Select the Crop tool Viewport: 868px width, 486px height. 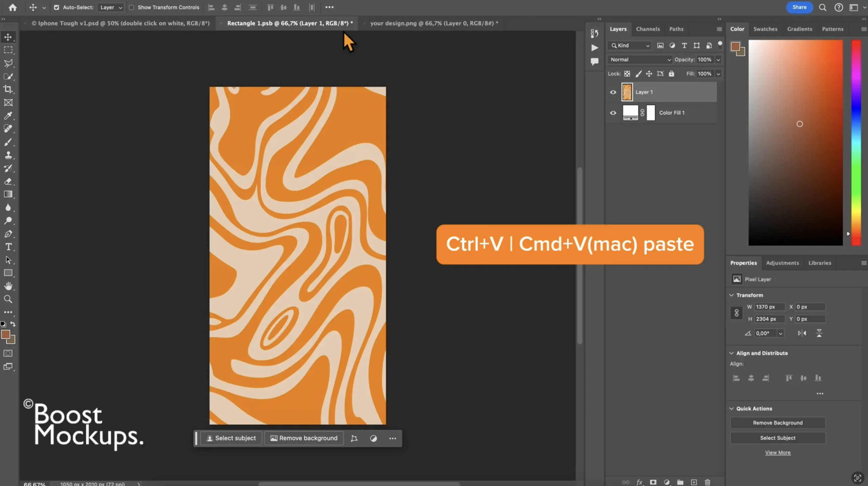(x=8, y=89)
